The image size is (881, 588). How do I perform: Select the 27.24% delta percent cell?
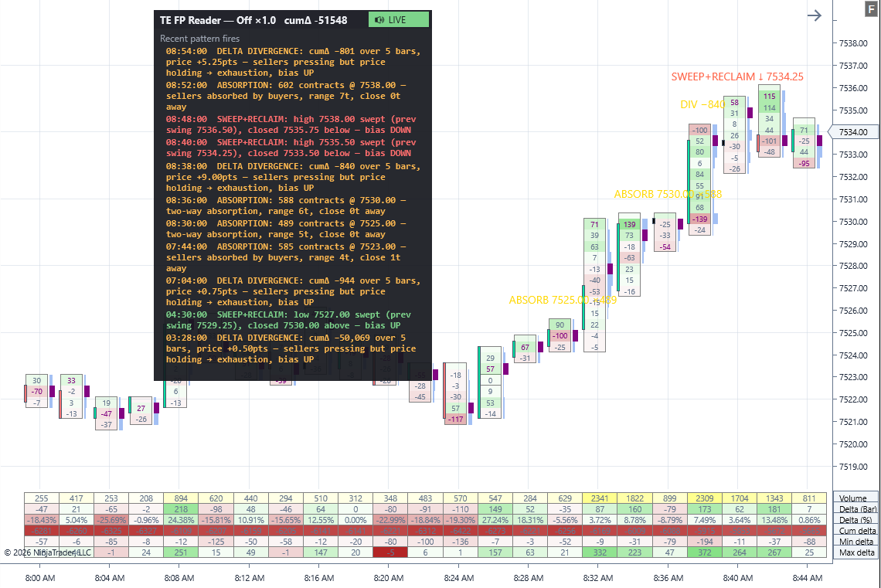coord(495,520)
